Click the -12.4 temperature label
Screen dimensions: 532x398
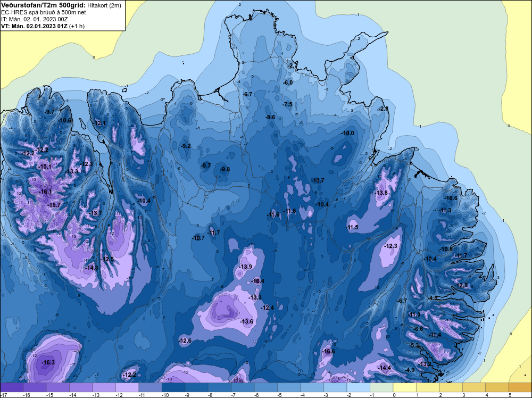coord(267,308)
